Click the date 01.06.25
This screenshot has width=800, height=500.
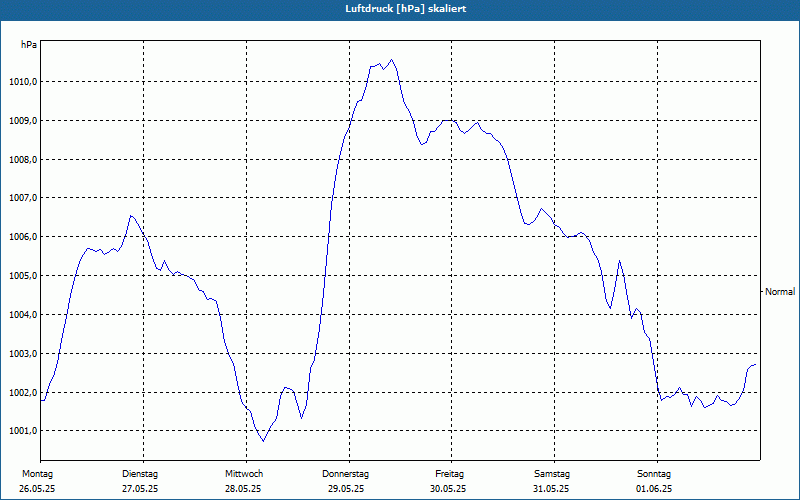[x=654, y=489]
